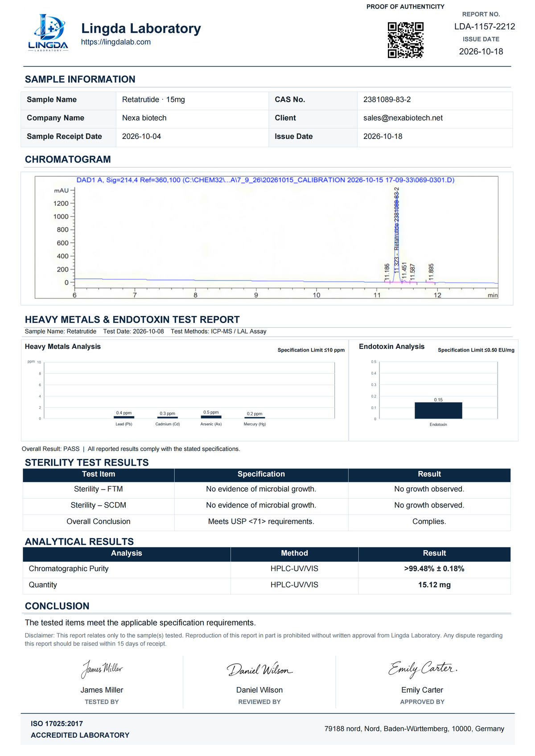Image resolution: width=535 pixels, height=756 pixels.
Task: Click Emily Carter's signature
Action: [x=422, y=669]
